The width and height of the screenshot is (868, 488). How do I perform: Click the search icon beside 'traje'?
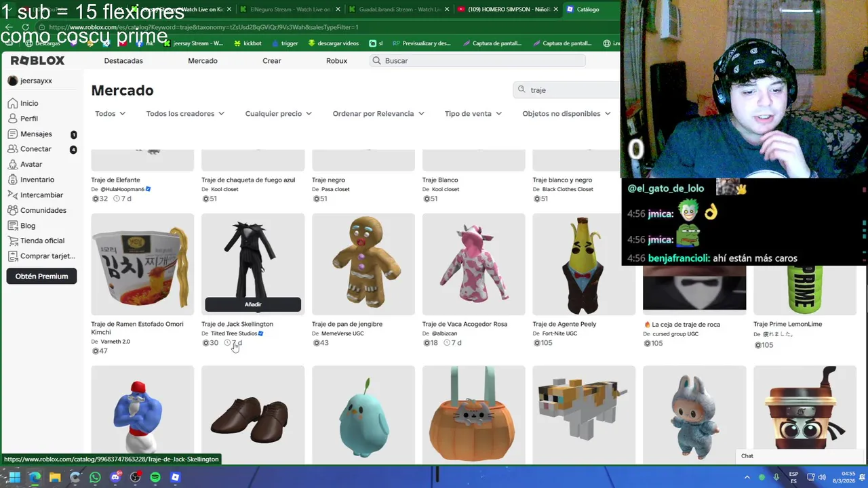[x=521, y=89]
